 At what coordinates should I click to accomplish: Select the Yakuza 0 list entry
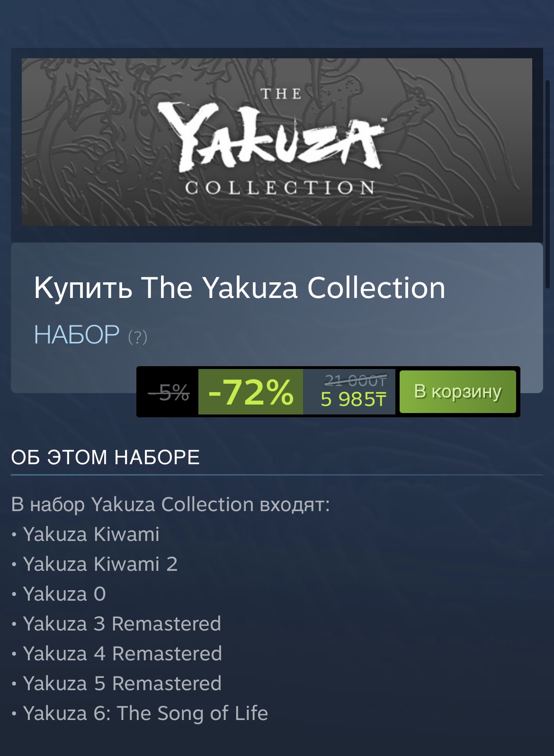pos(64,594)
